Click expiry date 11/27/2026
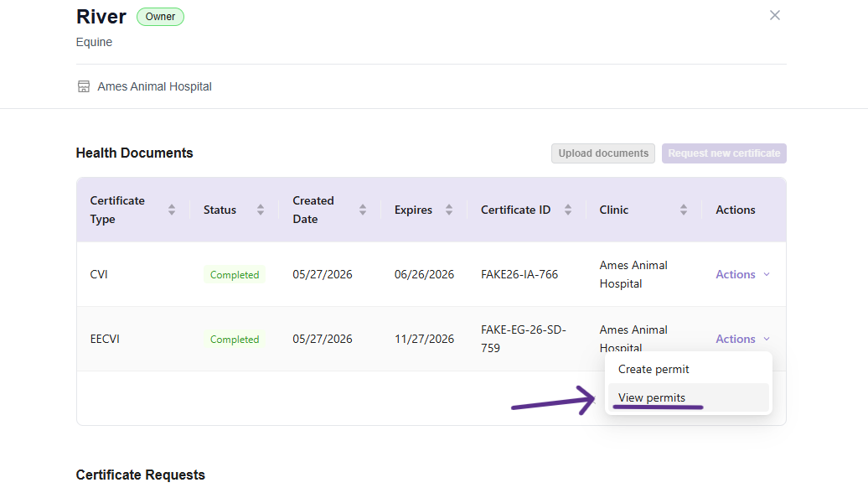 click(424, 339)
